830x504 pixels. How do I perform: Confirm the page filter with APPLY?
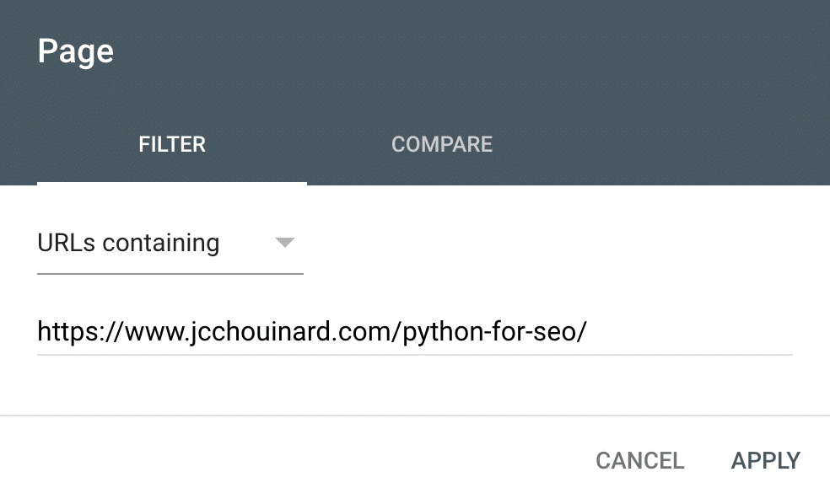click(765, 461)
